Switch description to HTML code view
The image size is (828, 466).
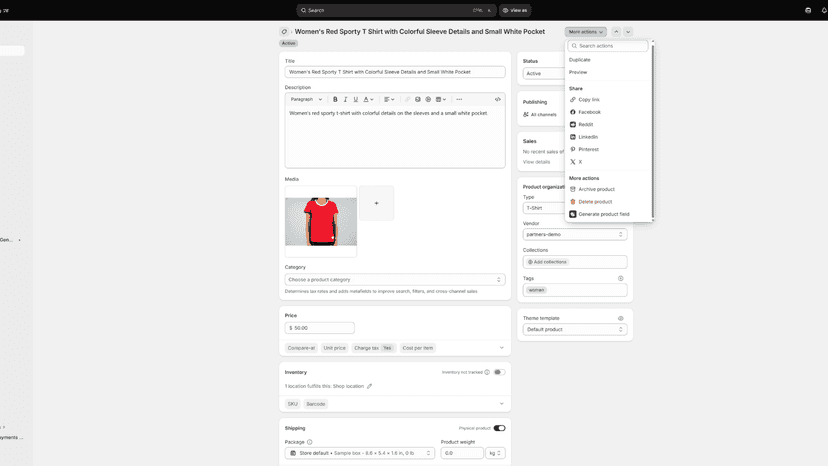coord(497,99)
